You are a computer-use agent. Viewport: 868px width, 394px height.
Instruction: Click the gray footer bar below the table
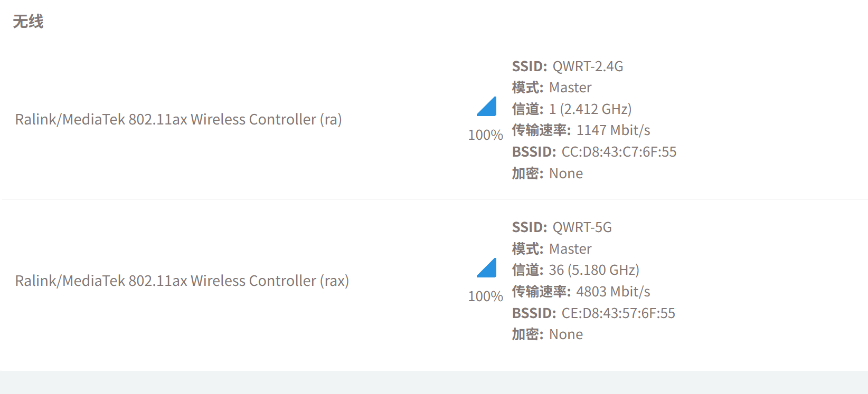coord(434,382)
